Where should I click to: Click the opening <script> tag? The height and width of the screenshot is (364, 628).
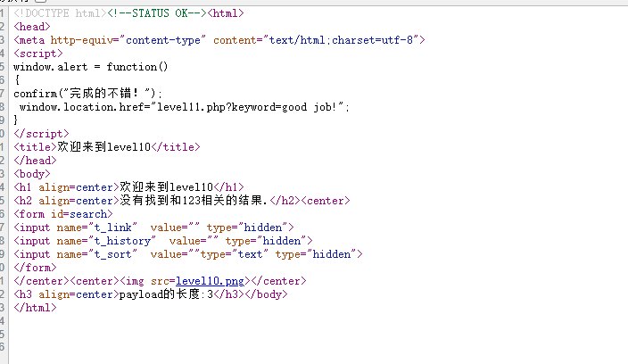point(38,54)
